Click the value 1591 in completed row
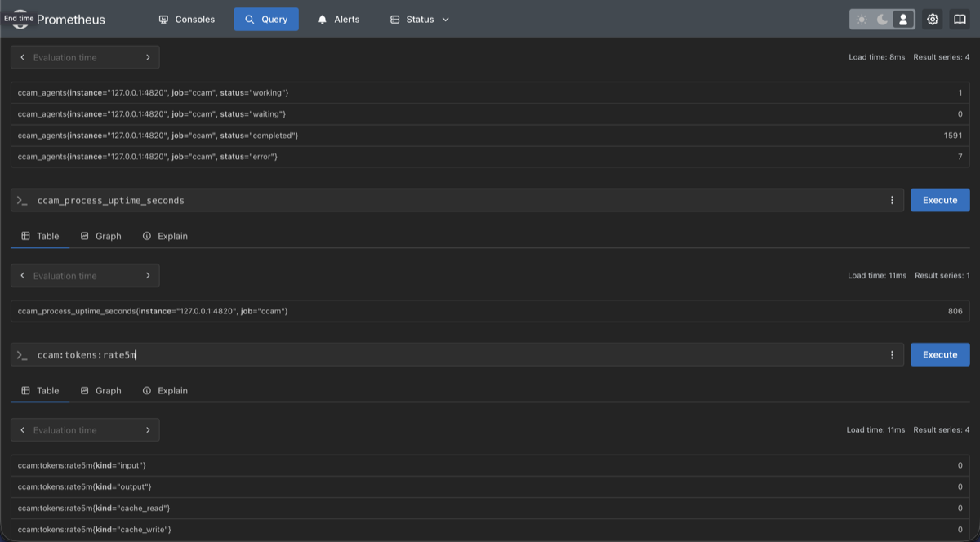This screenshot has width=980, height=542. pyautogui.click(x=953, y=135)
